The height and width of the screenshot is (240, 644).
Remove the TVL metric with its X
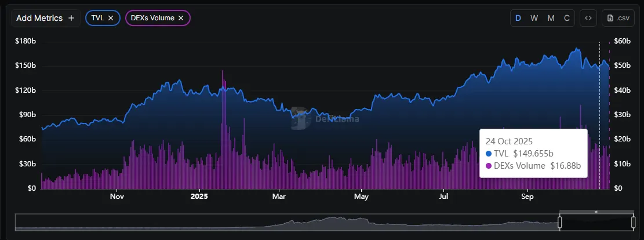pyautogui.click(x=111, y=19)
